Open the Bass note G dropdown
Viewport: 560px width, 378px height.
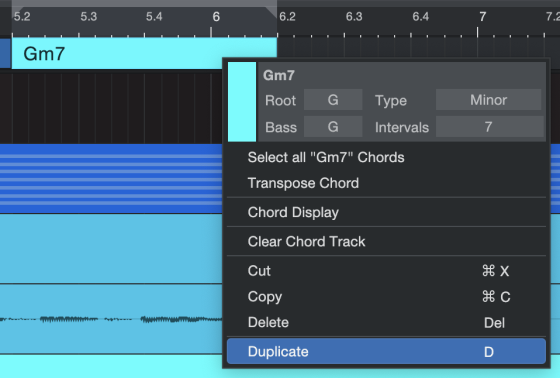click(333, 127)
